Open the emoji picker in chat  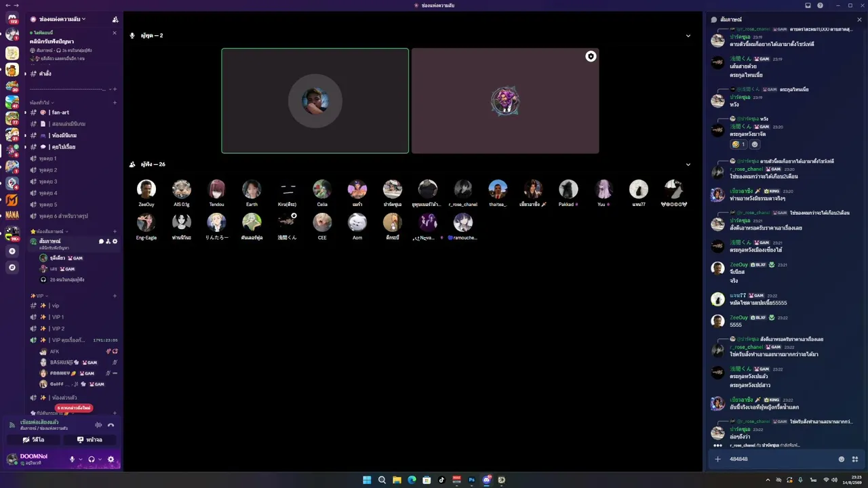[x=842, y=459]
